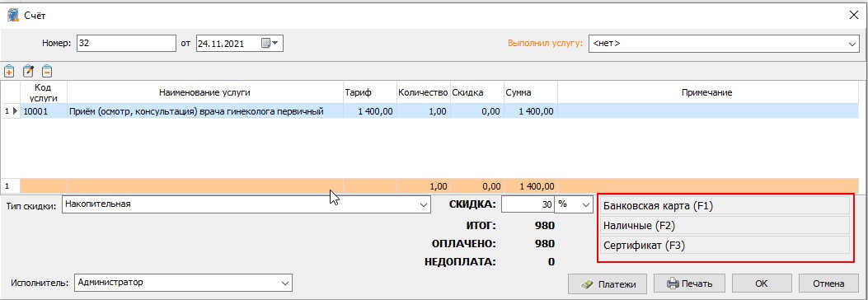Screen dimensions: 868x300
Task: Focus the Номер input field
Action: [x=126, y=43]
